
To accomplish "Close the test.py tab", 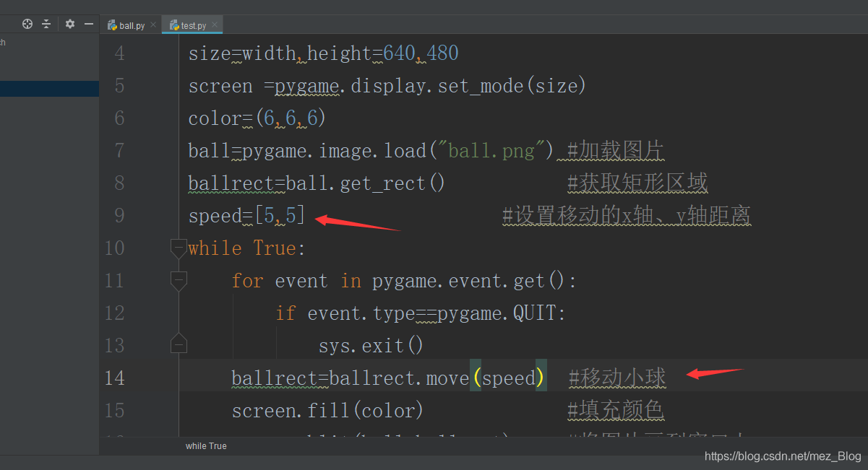I will pyautogui.click(x=215, y=24).
